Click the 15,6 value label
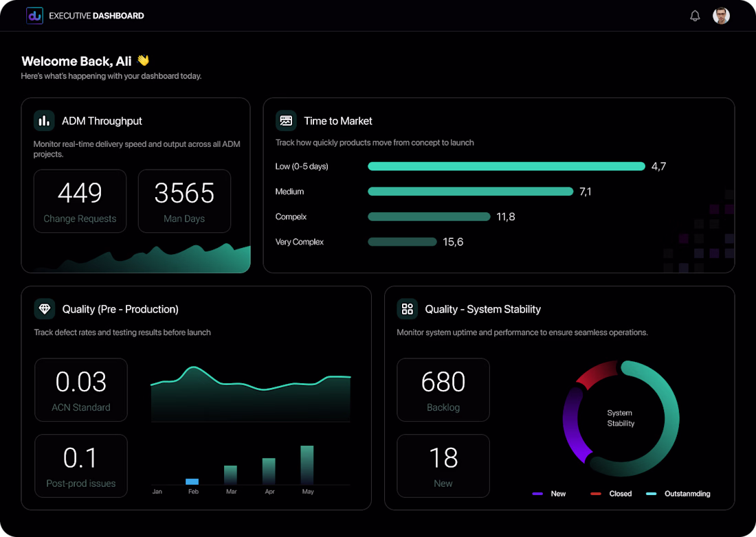 (453, 242)
